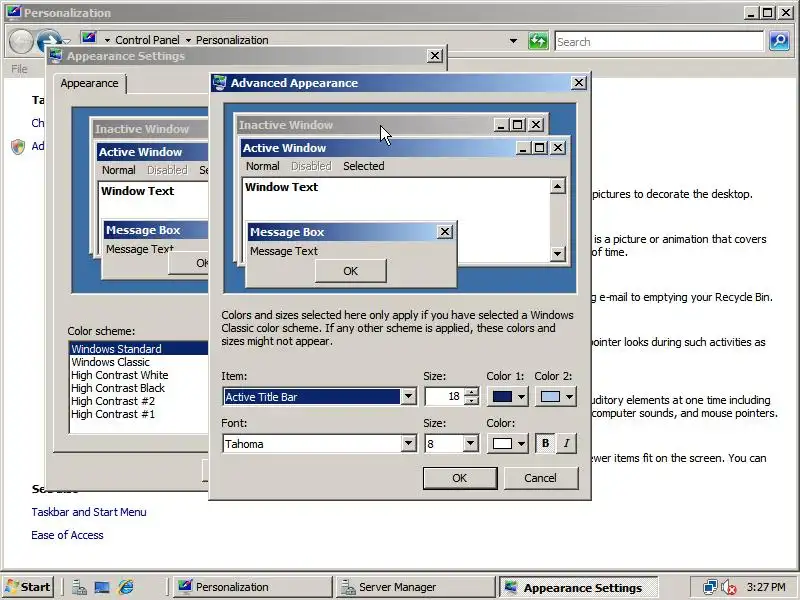
Task: Switch to Server Manager taskbar button
Action: (x=415, y=587)
